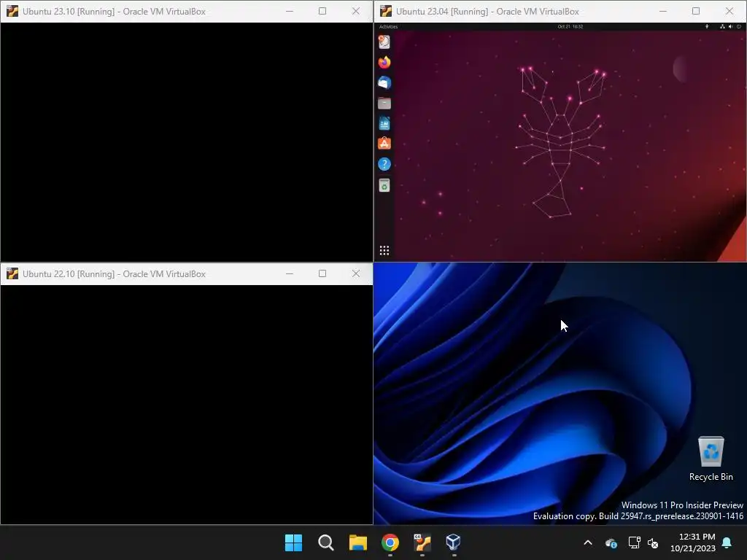Show hidden tray icons chevron
747x560 pixels.
tap(588, 542)
